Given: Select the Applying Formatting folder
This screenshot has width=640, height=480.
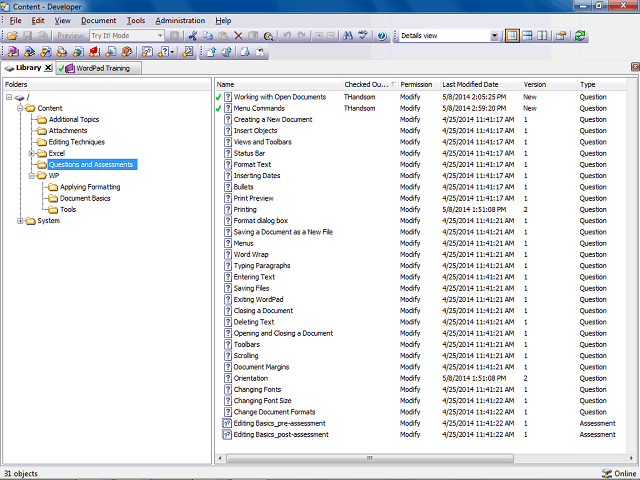Looking at the screenshot, I should 90,187.
